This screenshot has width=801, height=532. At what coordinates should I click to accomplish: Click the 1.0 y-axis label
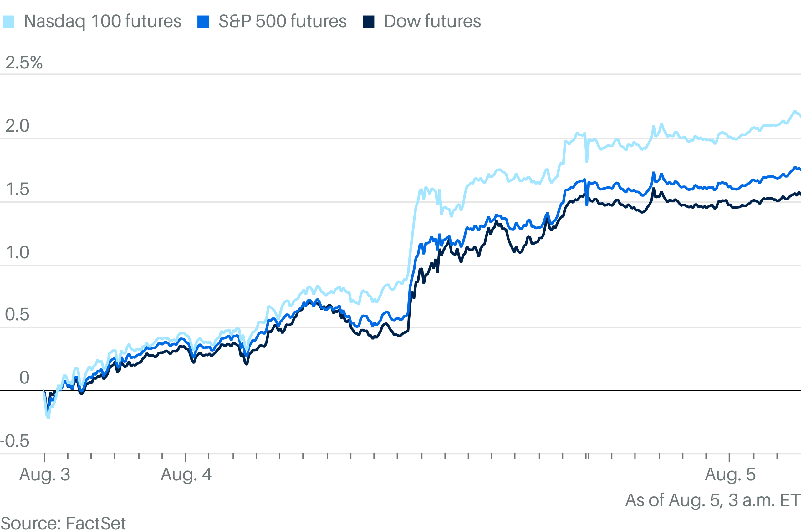point(18,252)
